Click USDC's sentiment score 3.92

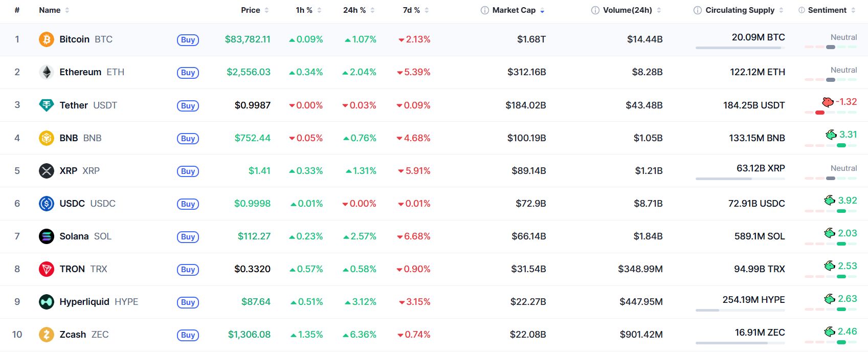click(x=848, y=200)
